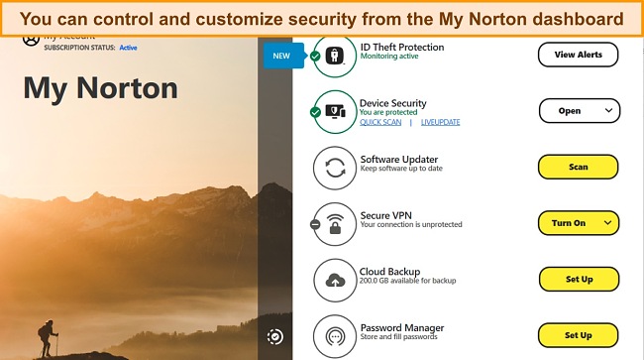Click the Software Updater refresh icon

pos(335,168)
